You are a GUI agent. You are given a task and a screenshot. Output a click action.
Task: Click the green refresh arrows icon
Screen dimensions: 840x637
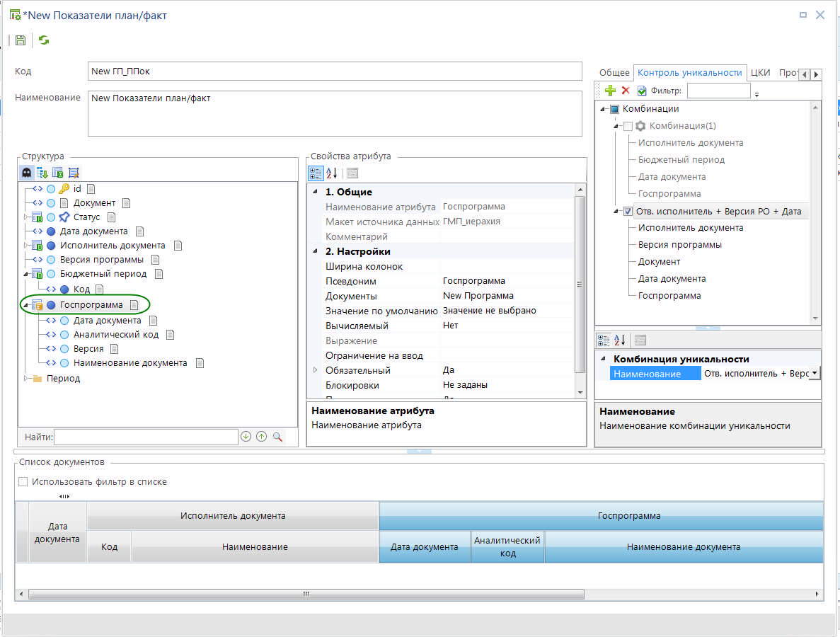tap(44, 40)
